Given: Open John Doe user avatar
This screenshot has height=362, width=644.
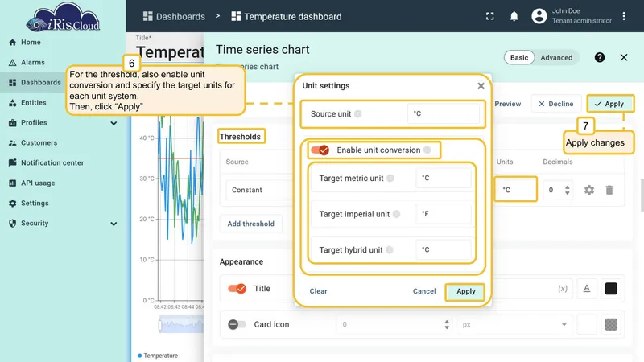Looking at the screenshot, I should (x=539, y=16).
